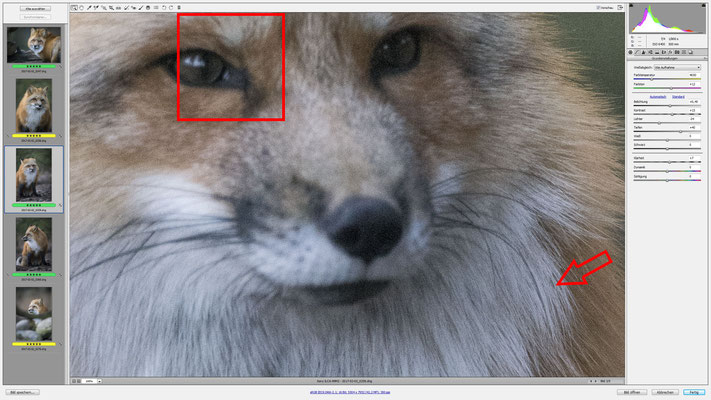The width and height of the screenshot is (711, 400).
Task: Click the Kontrast slider
Action: [667, 114]
